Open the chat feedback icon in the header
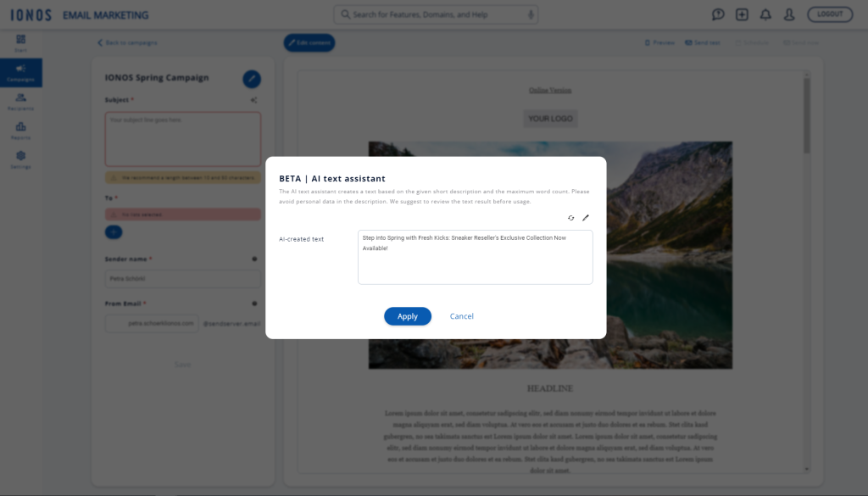This screenshot has width=868, height=496. point(718,14)
